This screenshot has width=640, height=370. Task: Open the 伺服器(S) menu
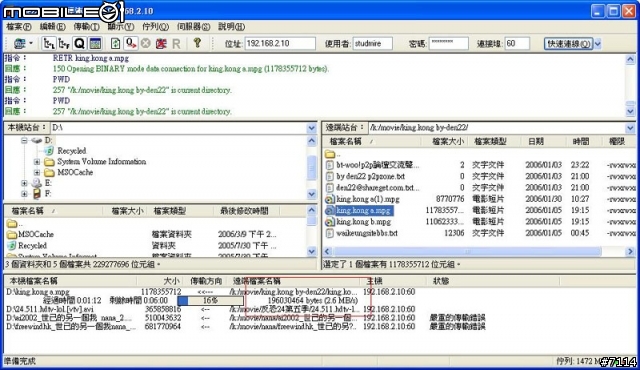coord(193,27)
